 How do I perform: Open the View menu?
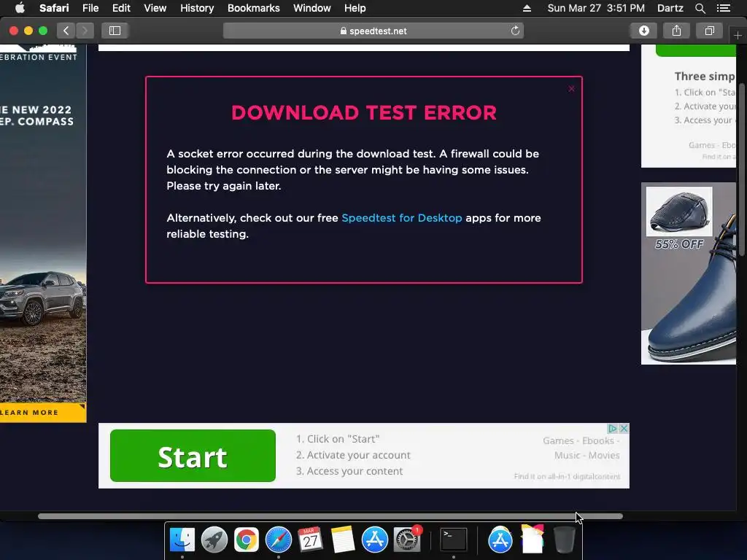point(155,8)
